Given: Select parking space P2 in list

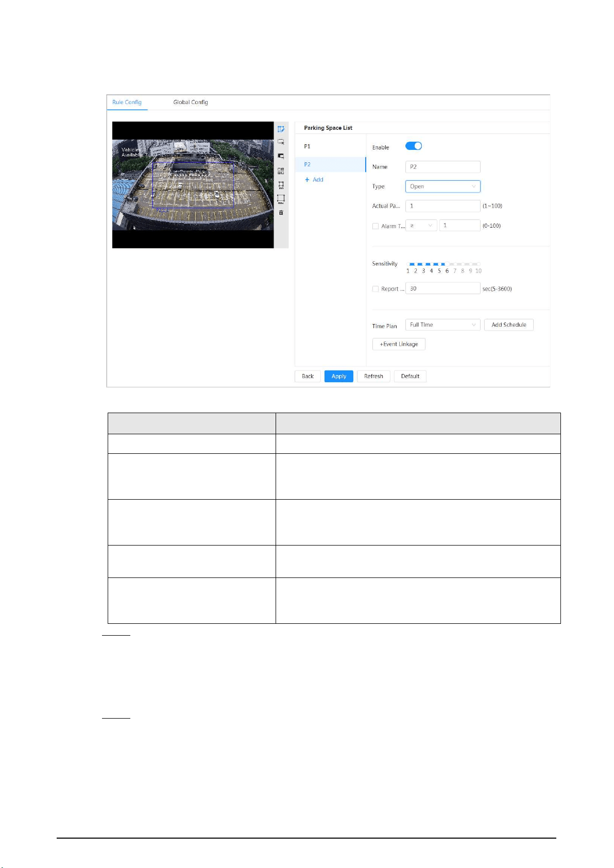Looking at the screenshot, I should pyautogui.click(x=330, y=165).
